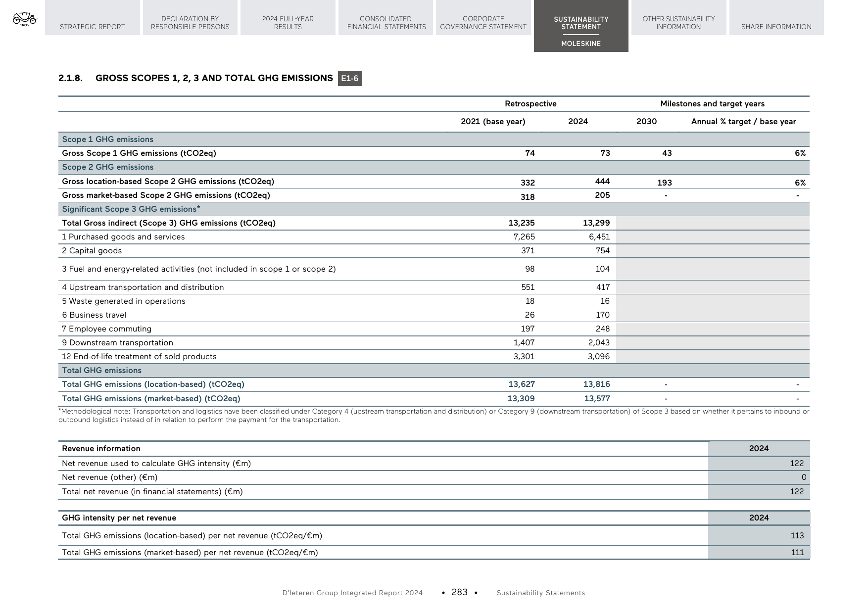This screenshot has width=868, height=614.
Task: Open Declaration by Responsible Persons tab
Action: click(x=190, y=17)
